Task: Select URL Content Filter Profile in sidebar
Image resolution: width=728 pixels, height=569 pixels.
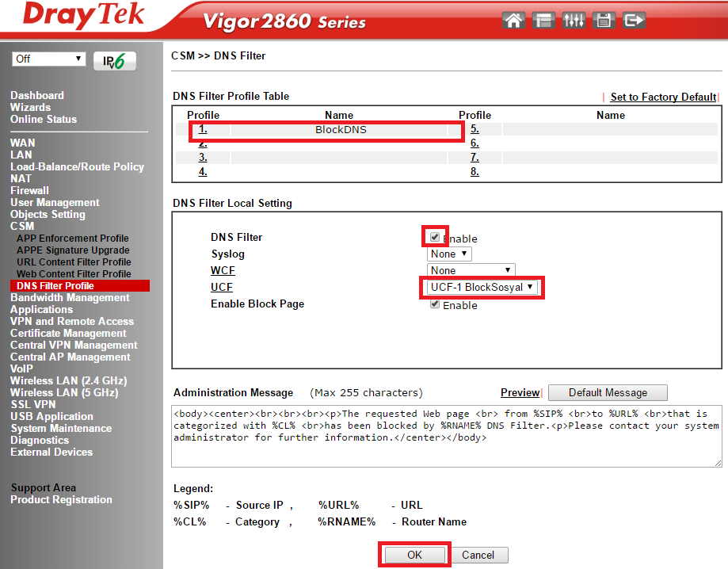Action: click(74, 262)
